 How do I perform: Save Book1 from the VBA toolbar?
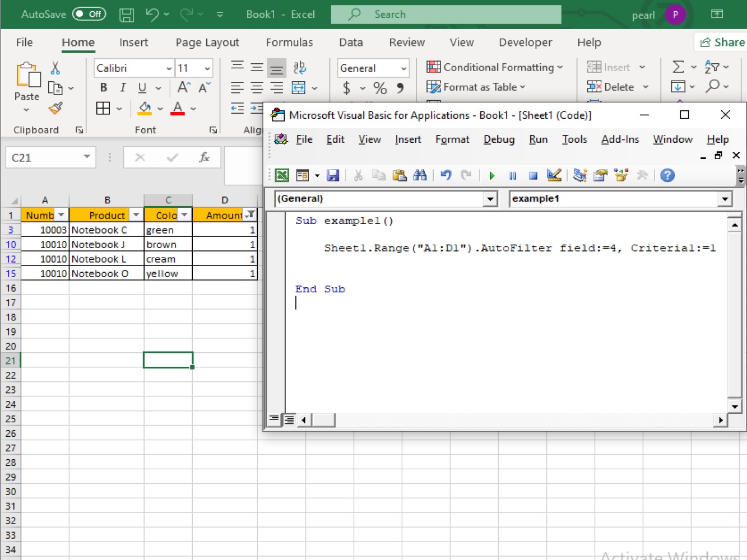tap(334, 175)
